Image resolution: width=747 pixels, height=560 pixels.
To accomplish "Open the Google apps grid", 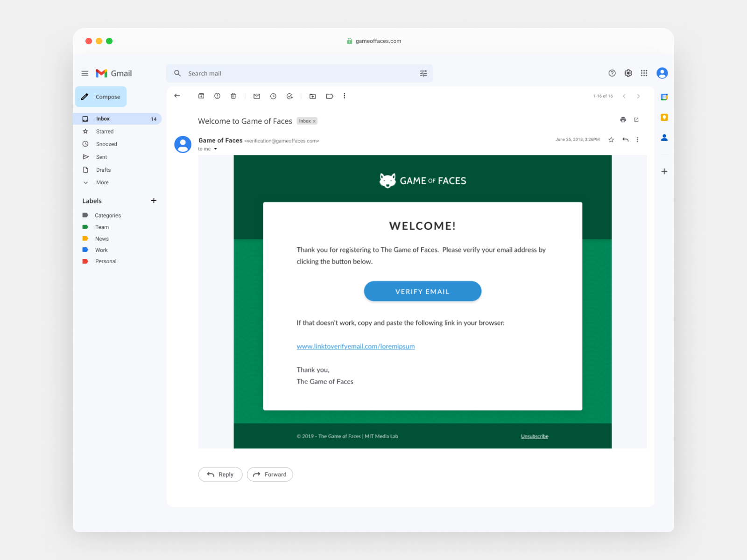I will 644,73.
